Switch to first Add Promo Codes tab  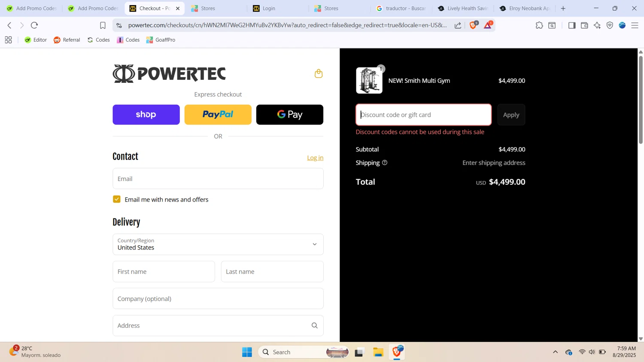pos(32,8)
